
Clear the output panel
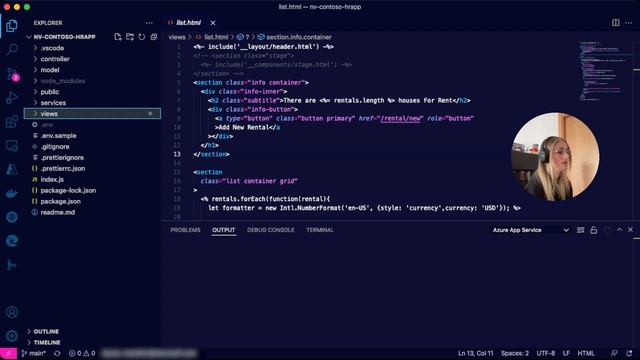(x=580, y=230)
